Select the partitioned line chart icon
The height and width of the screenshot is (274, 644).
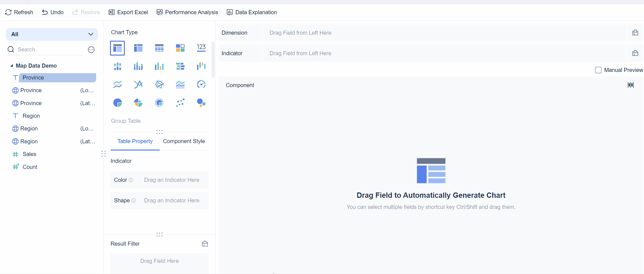[117, 84]
